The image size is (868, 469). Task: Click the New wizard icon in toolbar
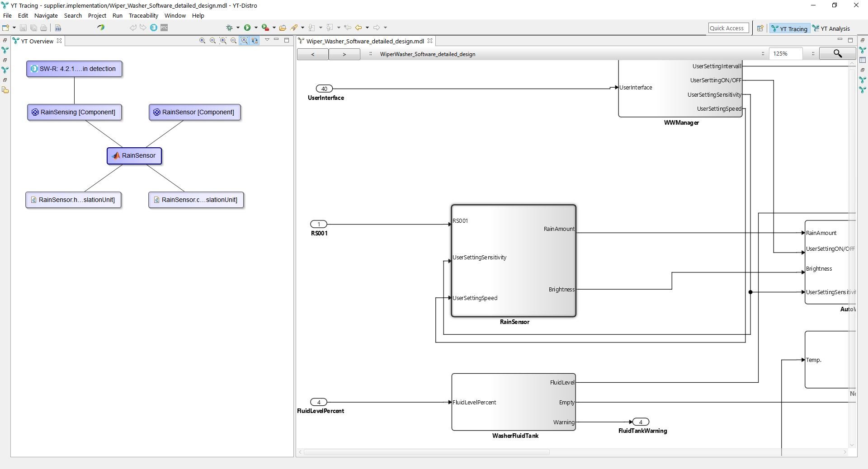(6, 28)
